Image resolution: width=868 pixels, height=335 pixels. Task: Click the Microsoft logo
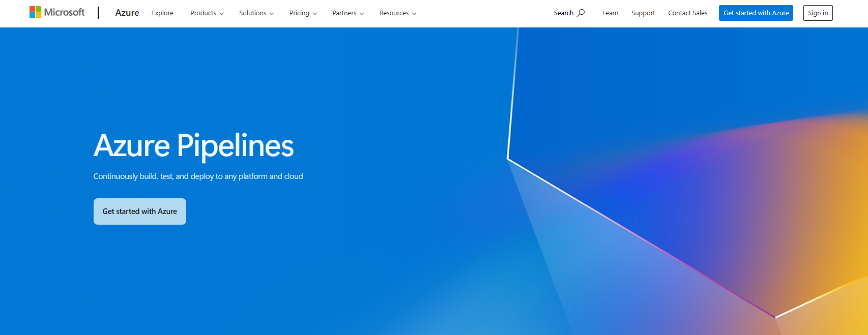click(57, 12)
